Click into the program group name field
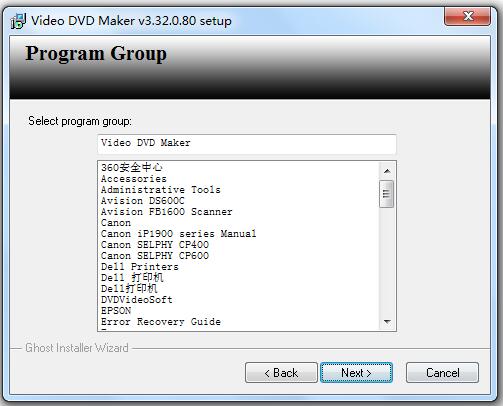 point(247,144)
